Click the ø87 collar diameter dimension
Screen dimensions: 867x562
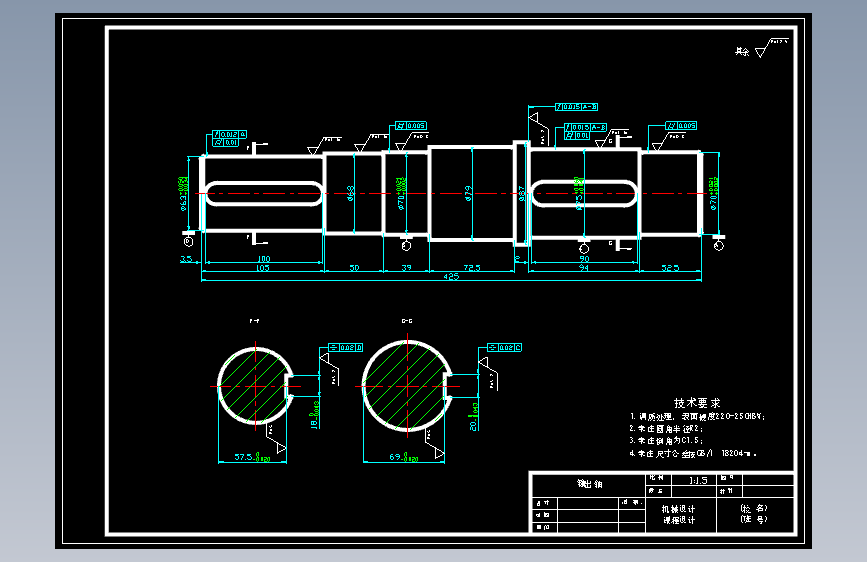tap(521, 194)
